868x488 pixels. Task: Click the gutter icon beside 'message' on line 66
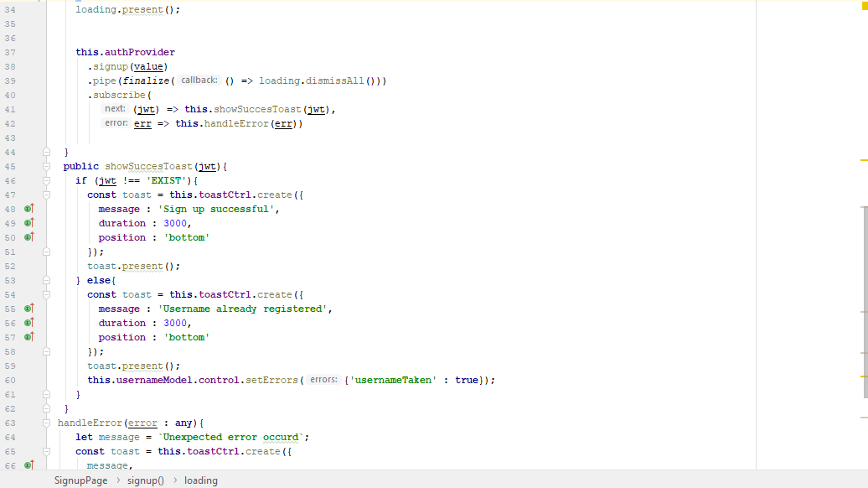point(28,465)
